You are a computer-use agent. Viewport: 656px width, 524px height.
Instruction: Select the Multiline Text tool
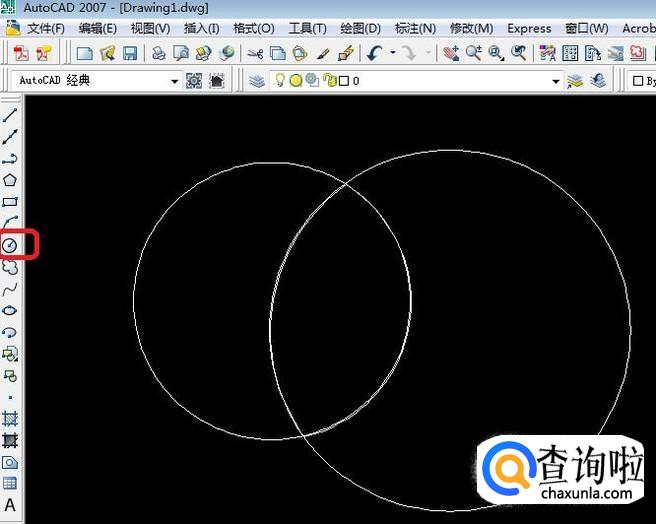coord(10,505)
